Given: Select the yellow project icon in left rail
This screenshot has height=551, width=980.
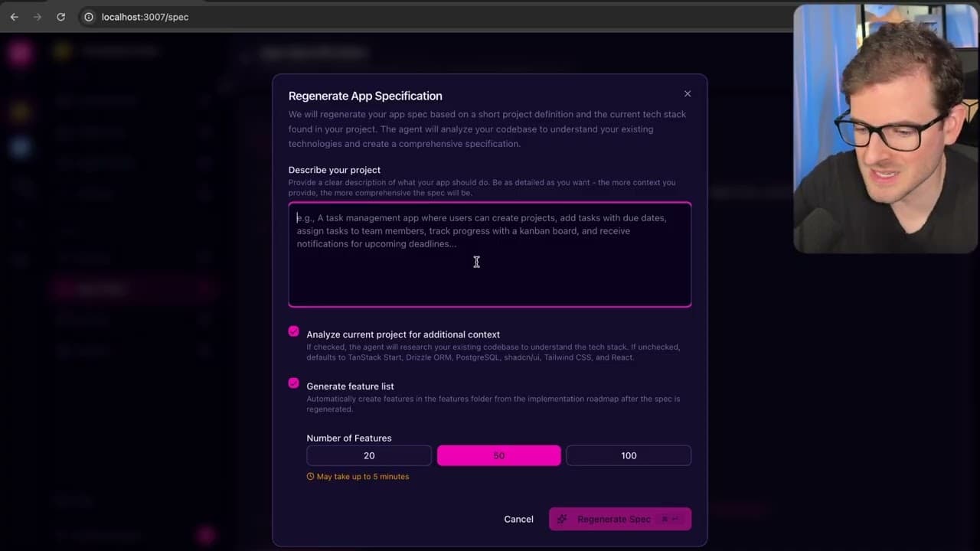Looking at the screenshot, I should (x=21, y=112).
